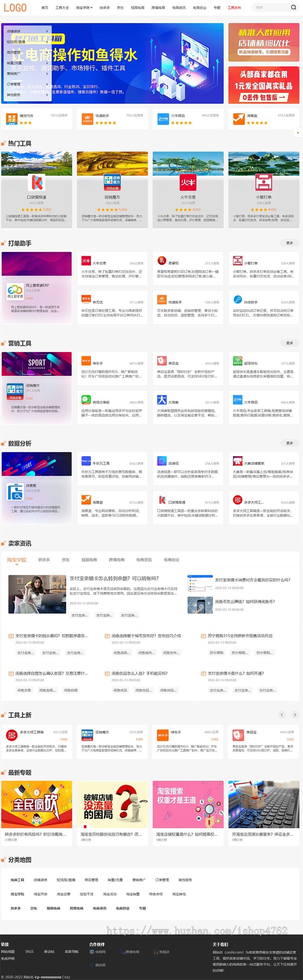Screen dimensions: 303x980
Task: Open the 火牛商品 icon in top tool row
Action: pyautogui.click(x=163, y=119)
